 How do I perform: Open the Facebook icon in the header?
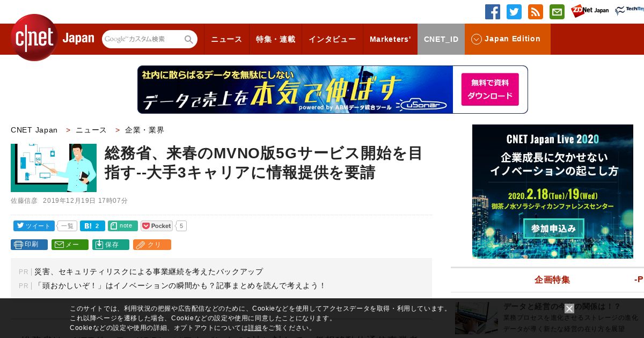[x=493, y=12]
